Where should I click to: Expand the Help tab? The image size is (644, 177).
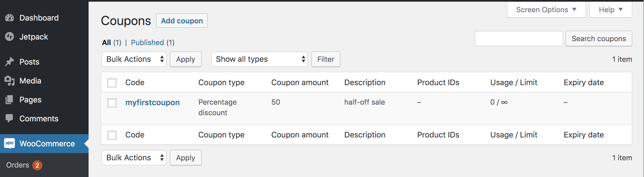(x=610, y=10)
